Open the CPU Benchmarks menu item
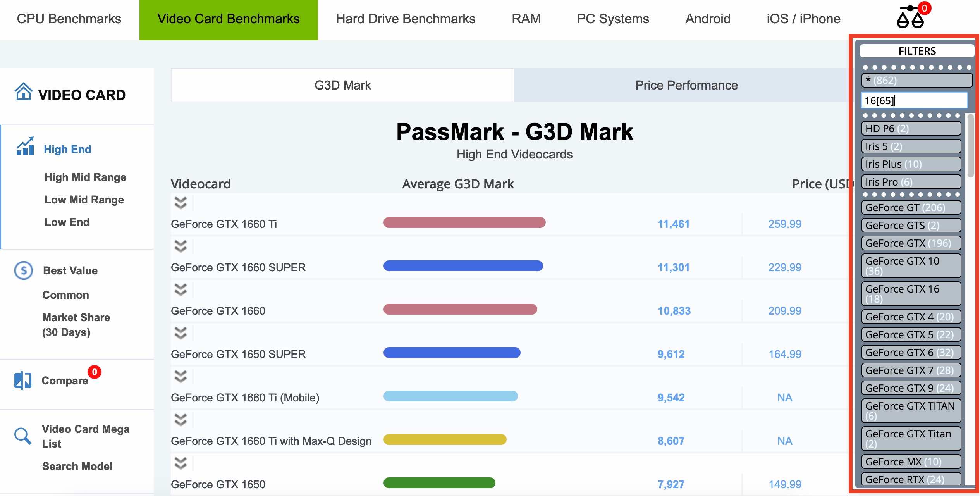Viewport: 980px width, 496px height. click(69, 19)
